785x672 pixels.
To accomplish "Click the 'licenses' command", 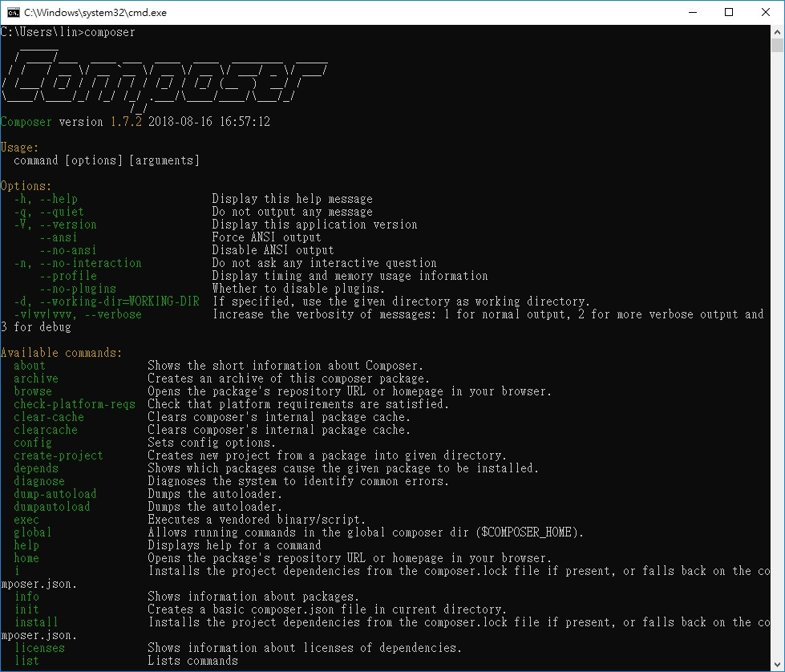I will pos(39,647).
